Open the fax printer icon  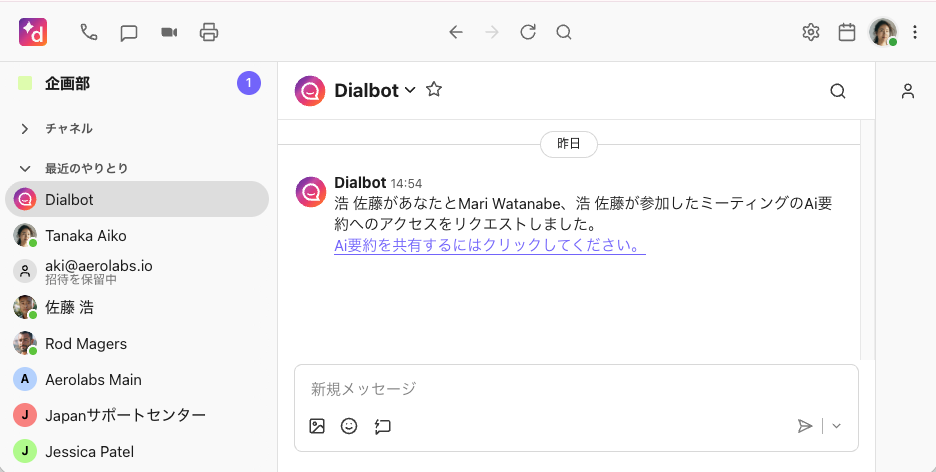[x=209, y=32]
